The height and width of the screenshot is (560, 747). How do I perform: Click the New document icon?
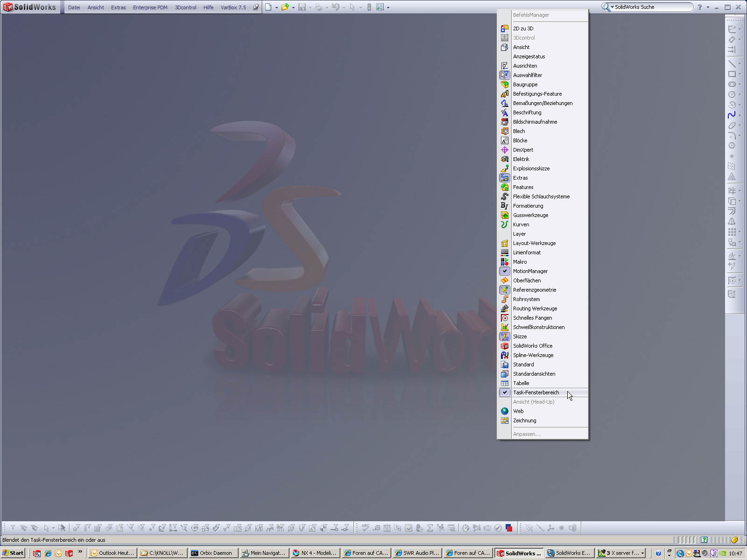tap(268, 7)
